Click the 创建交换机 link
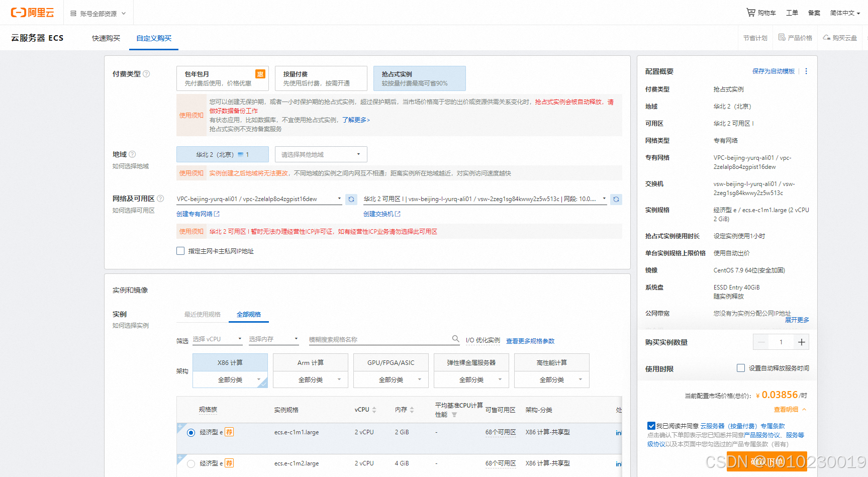 click(382, 214)
